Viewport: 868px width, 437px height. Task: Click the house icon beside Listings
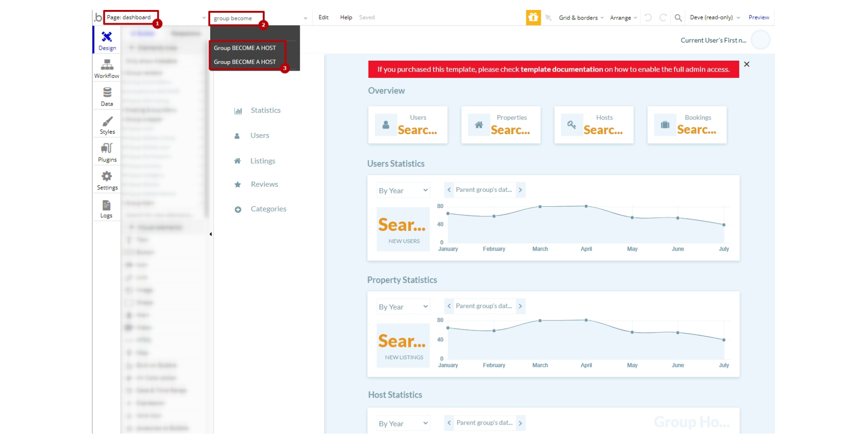pyautogui.click(x=238, y=161)
